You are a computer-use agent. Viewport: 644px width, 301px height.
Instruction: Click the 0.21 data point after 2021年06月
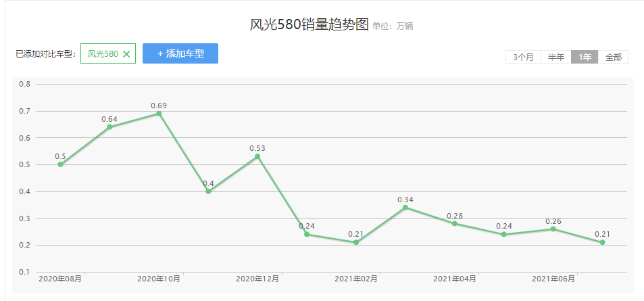tap(603, 242)
